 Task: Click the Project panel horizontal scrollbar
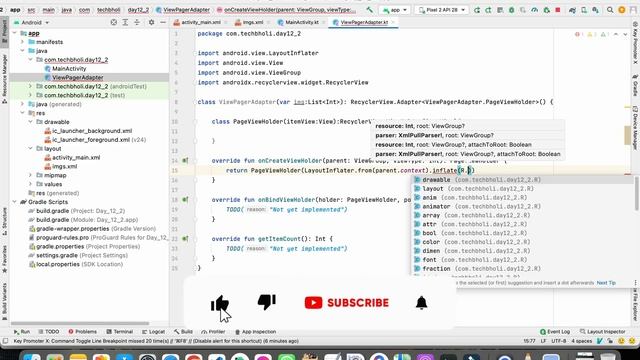click(80, 323)
